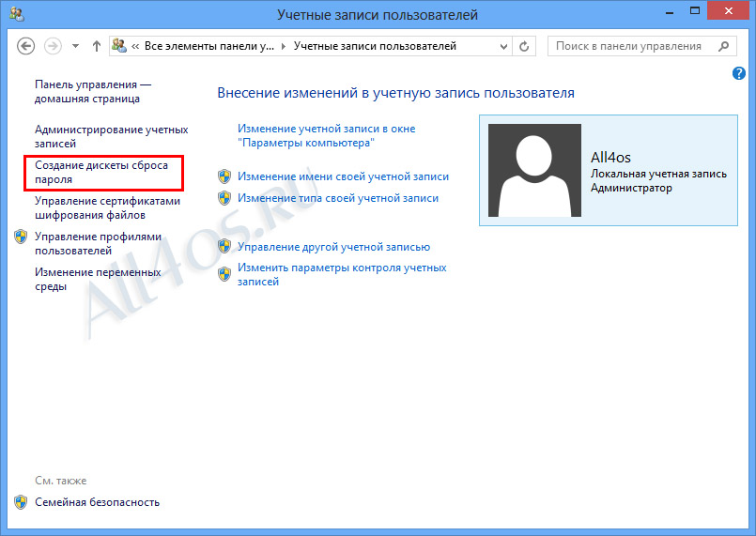The width and height of the screenshot is (756, 536).
Task: Click the User Accounts icon in address bar
Action: click(x=119, y=46)
